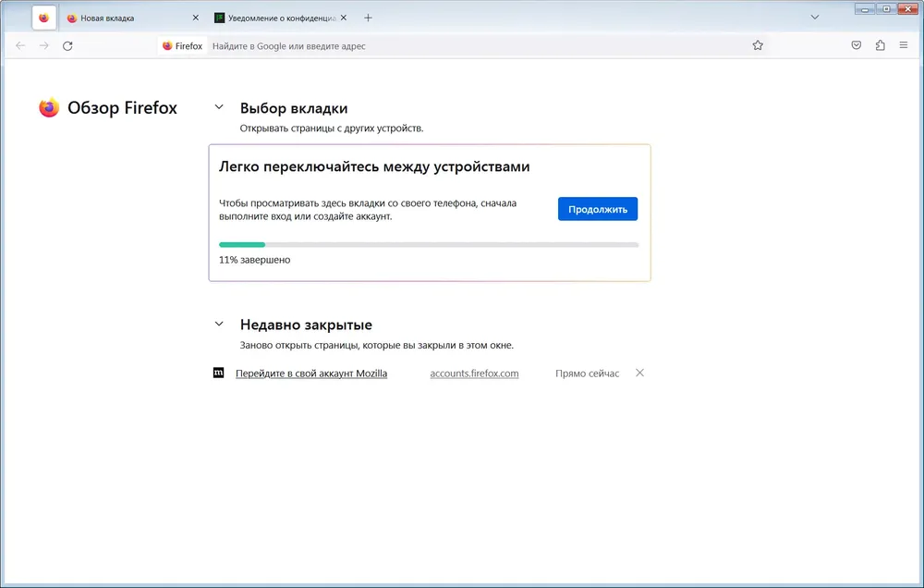
Task: Click the Выбор вкладки heading
Action: tap(294, 108)
